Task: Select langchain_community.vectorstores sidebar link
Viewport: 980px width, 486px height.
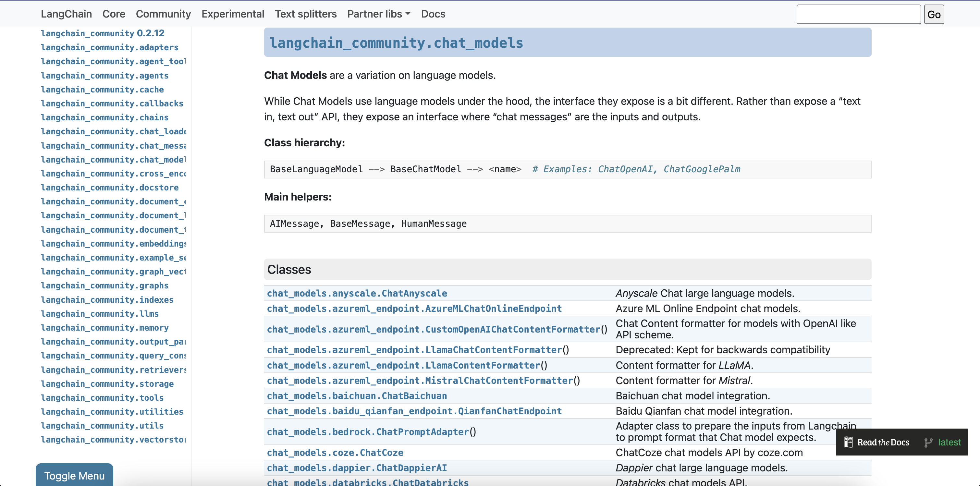Action: coord(113,440)
